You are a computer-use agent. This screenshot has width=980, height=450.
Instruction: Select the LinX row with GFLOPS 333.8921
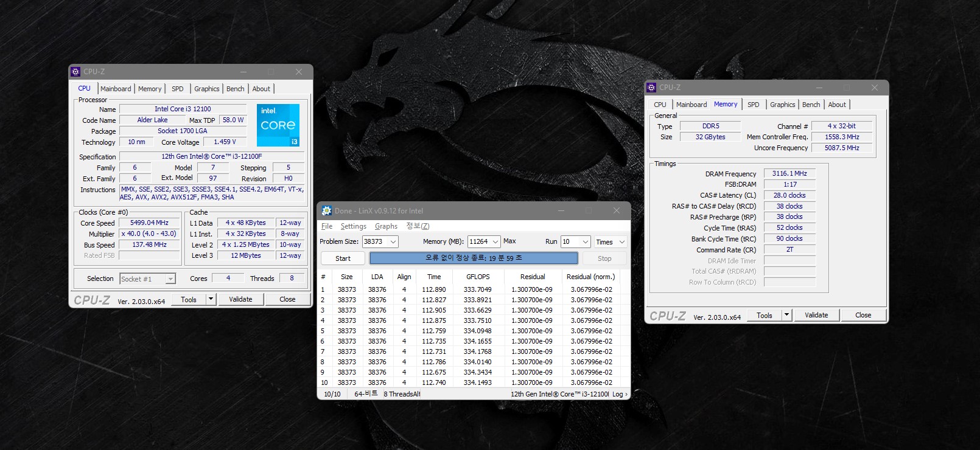click(473, 300)
